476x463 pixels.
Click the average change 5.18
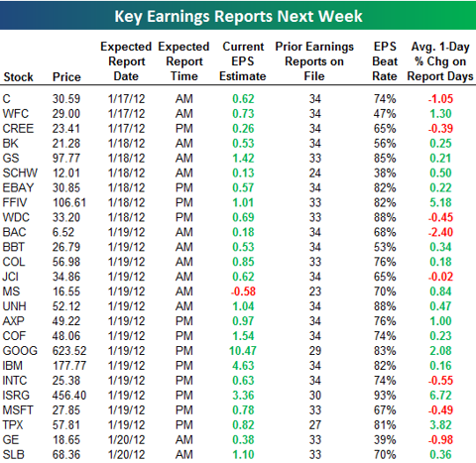point(440,202)
